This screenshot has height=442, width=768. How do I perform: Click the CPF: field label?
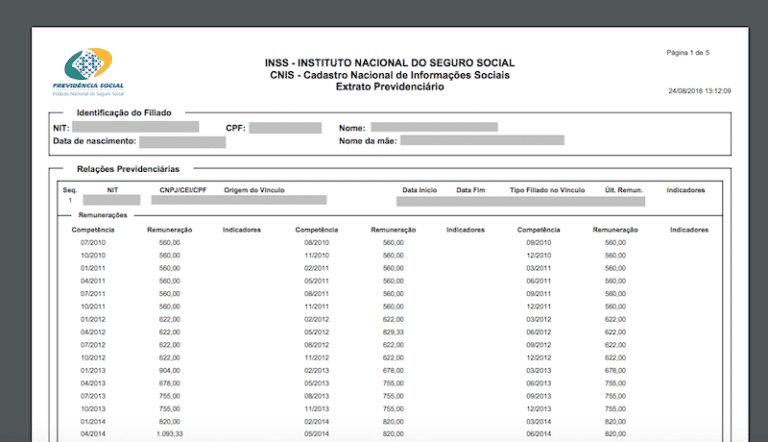[235, 128]
